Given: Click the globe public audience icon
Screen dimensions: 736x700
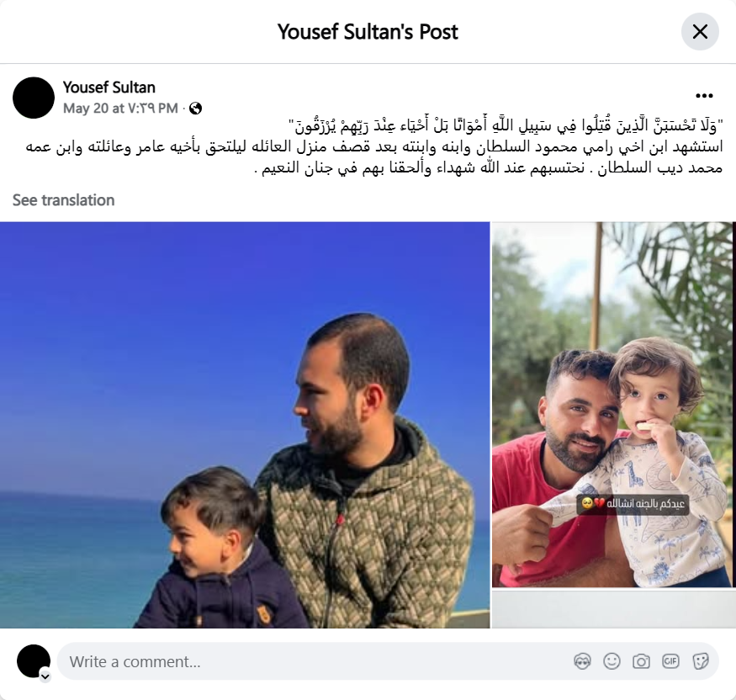Looking at the screenshot, I should tap(195, 109).
